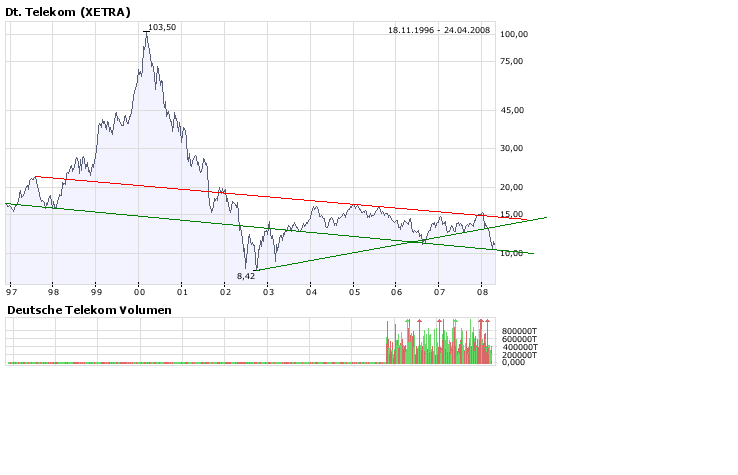Click the Deutsche Telekom Volumen heading

[x=89, y=310]
